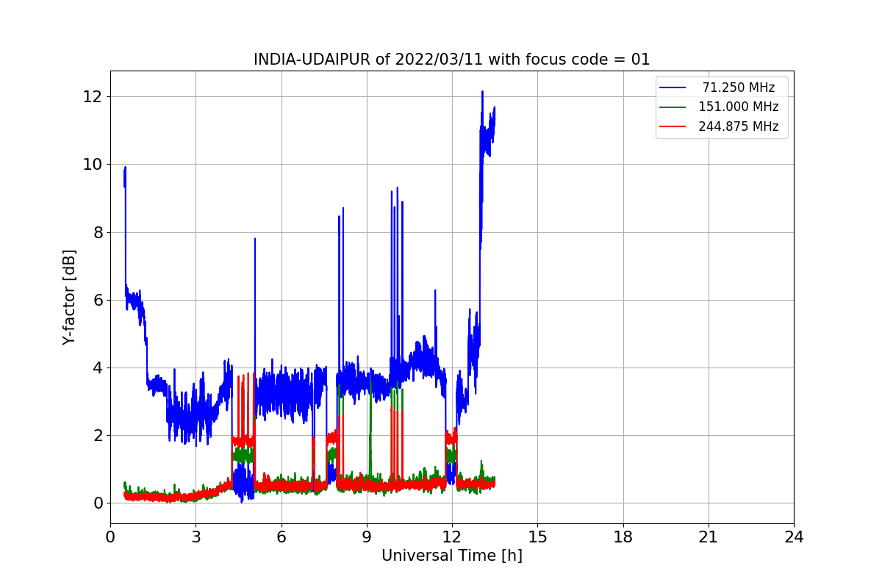Click x-axis tick label 18
The width and height of the screenshot is (882, 588).
(623, 537)
